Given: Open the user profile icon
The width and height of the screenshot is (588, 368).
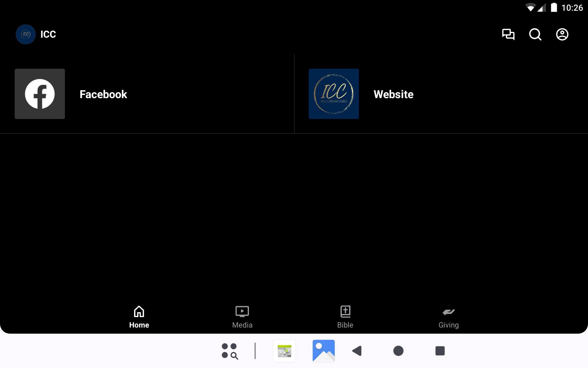Looking at the screenshot, I should click(x=562, y=34).
